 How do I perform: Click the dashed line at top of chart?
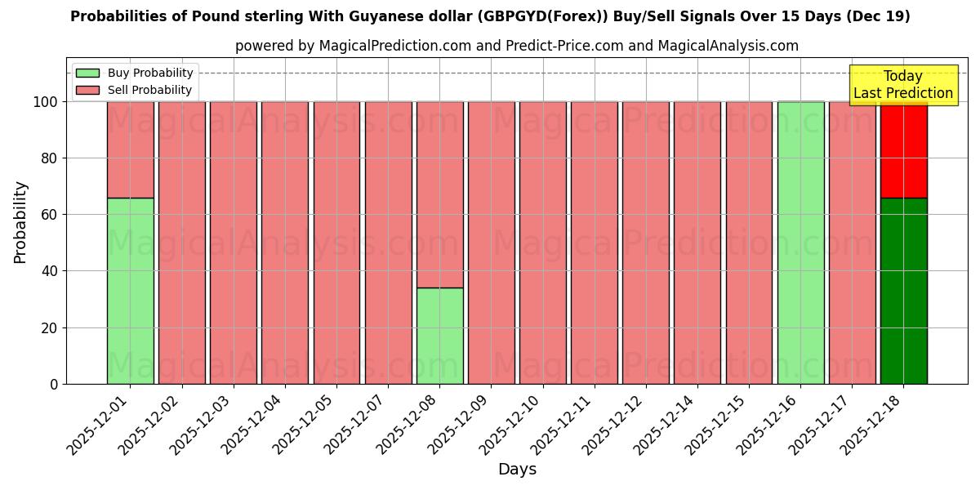(490, 73)
